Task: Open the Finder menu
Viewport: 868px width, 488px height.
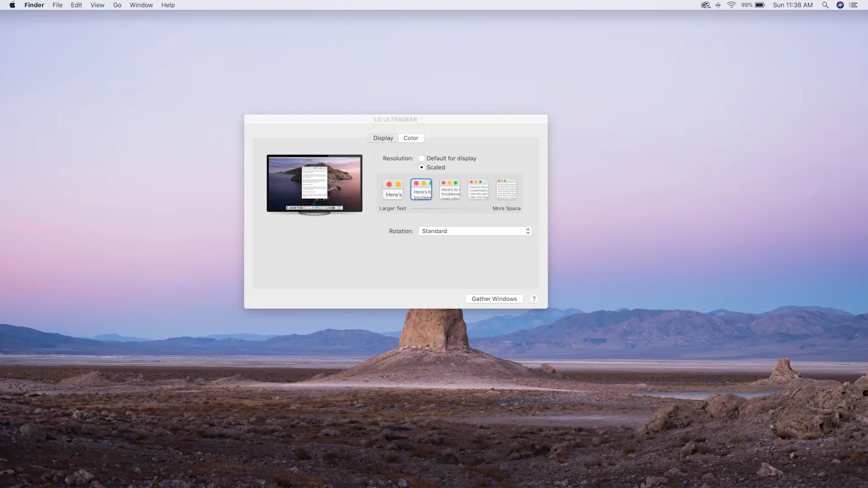Action: point(34,5)
